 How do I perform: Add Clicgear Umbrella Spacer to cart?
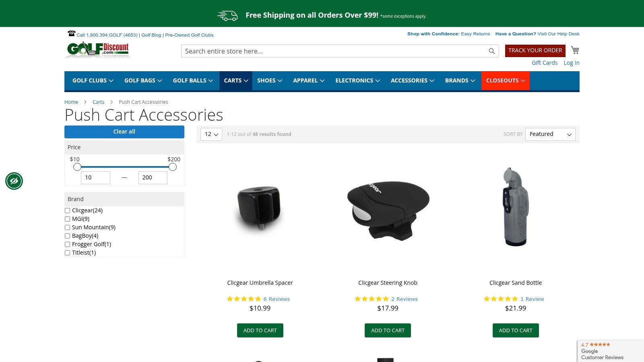tap(260, 330)
